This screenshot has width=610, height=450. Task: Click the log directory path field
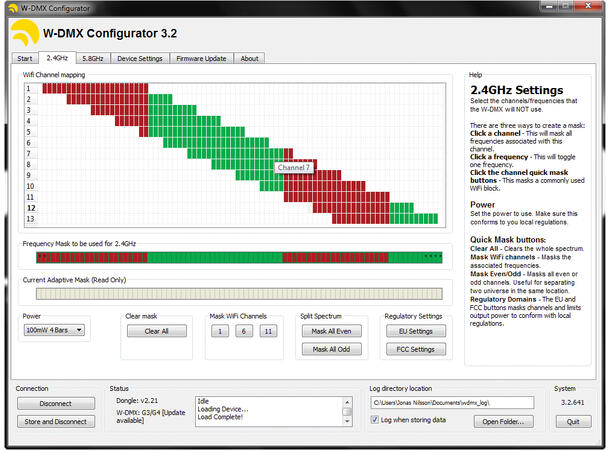[x=452, y=402]
